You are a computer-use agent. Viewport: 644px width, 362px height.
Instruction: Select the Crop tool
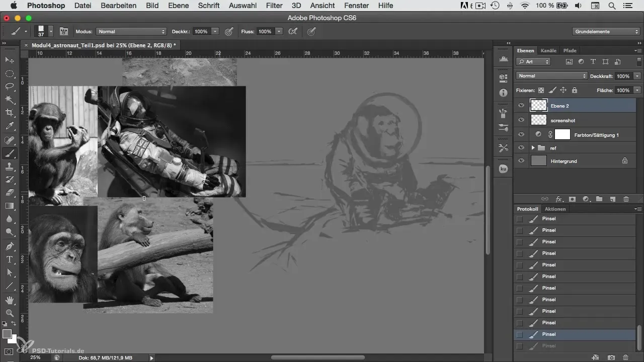(x=10, y=112)
